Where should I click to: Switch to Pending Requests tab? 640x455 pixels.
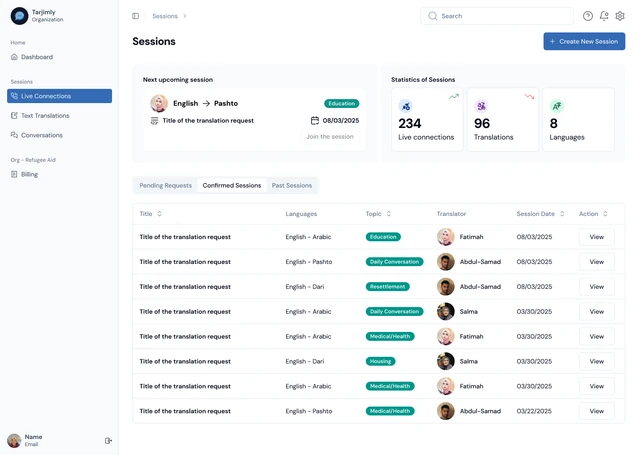165,185
